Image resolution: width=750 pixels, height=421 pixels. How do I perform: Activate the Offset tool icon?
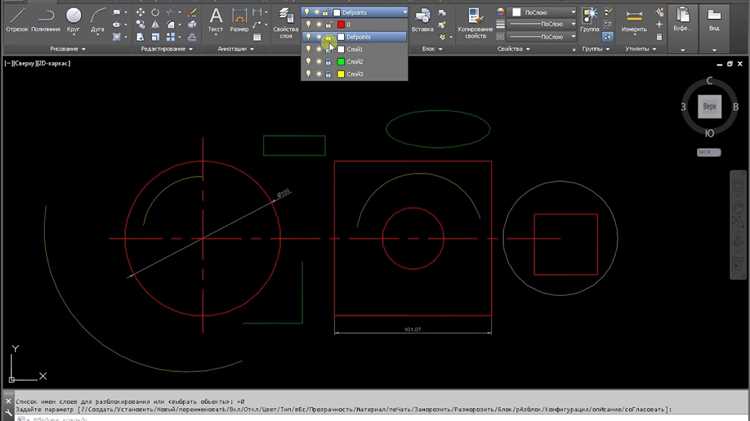click(192, 37)
